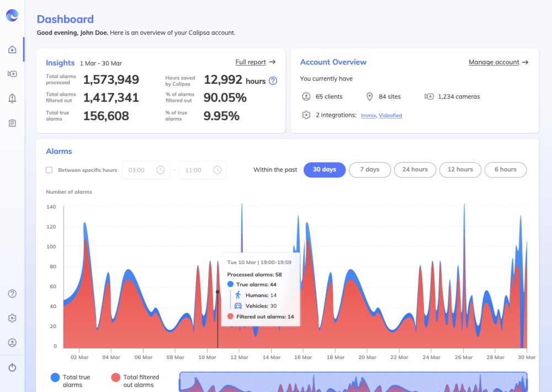Toggle the Total filtered out alarms legend

(115, 378)
